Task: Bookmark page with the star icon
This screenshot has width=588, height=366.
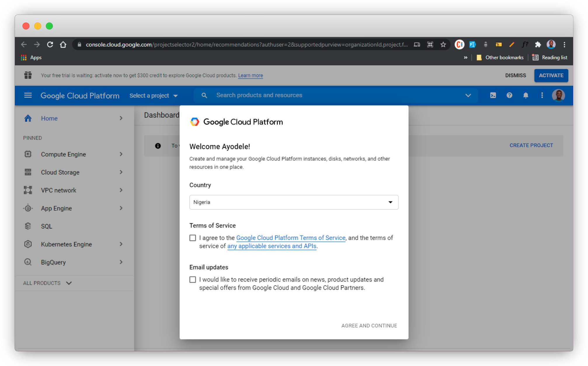Action: click(443, 45)
